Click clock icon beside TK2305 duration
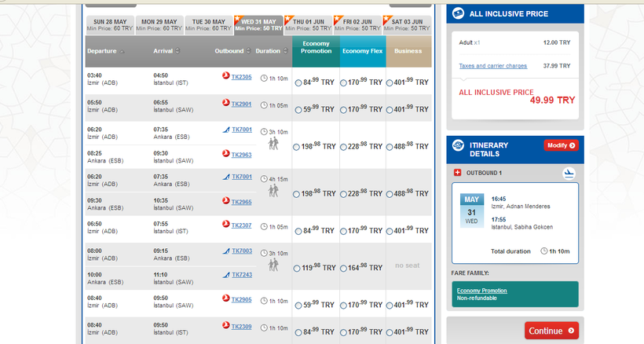 coord(263,78)
